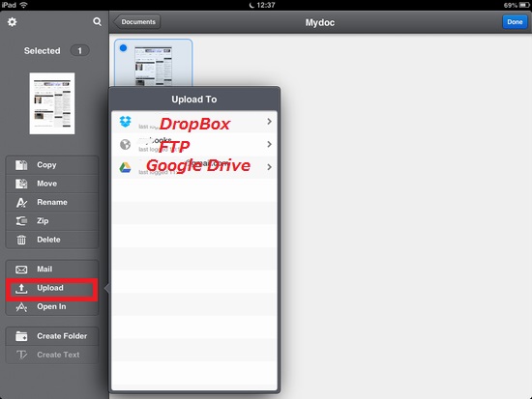Choose Upload in the action menu
This screenshot has height=399, width=532.
tap(52, 289)
